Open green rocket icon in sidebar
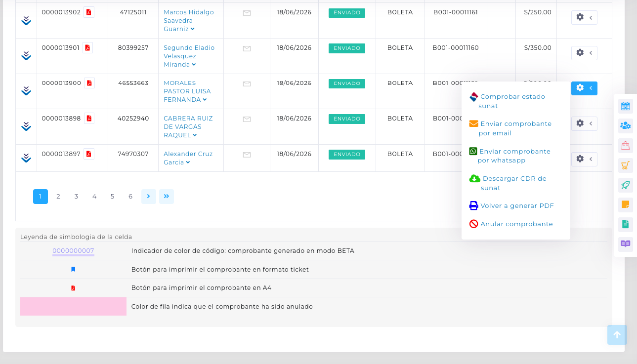 [626, 185]
